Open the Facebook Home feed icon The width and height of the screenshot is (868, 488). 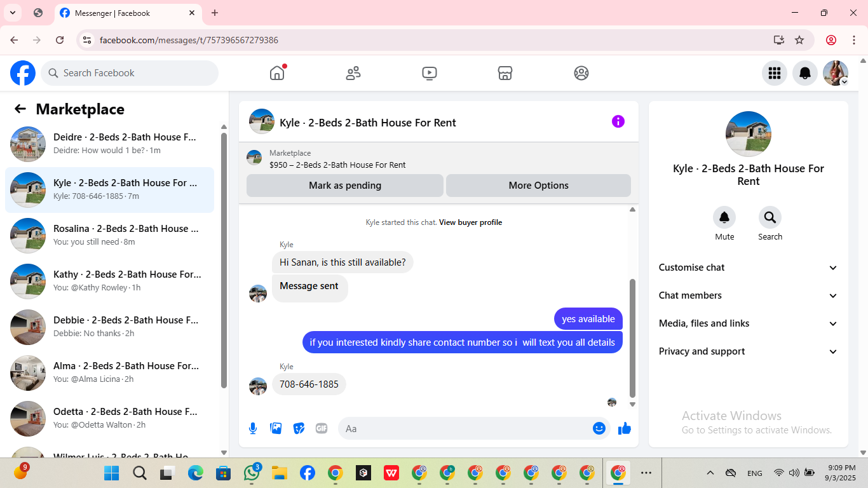tap(277, 73)
